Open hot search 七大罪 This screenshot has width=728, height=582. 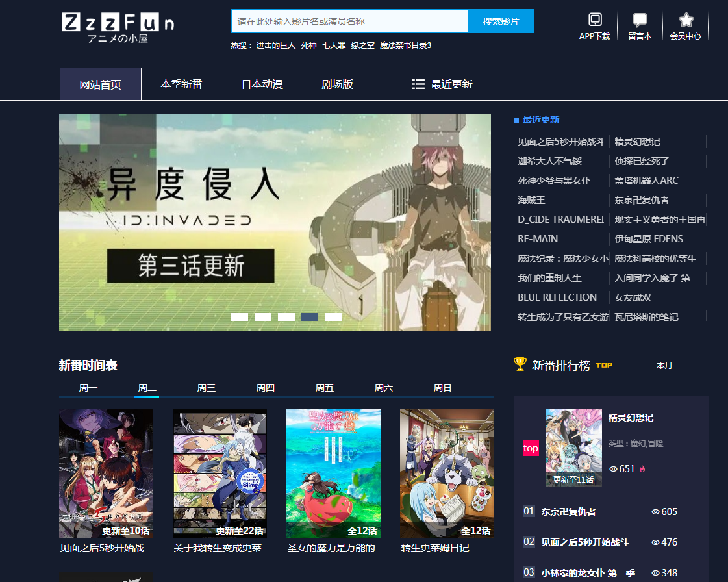pyautogui.click(x=334, y=45)
